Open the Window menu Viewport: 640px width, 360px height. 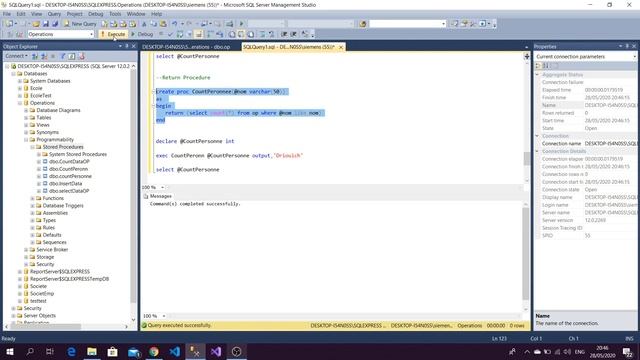coord(136,14)
